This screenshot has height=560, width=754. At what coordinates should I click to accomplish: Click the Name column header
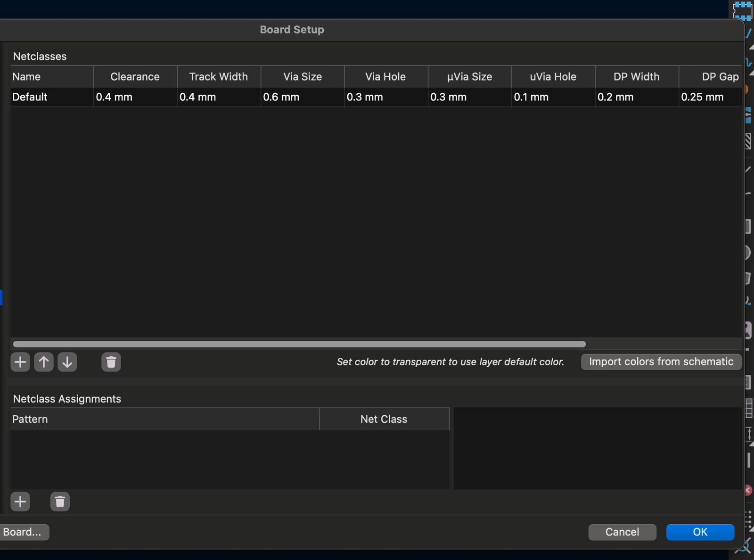tap(52, 76)
